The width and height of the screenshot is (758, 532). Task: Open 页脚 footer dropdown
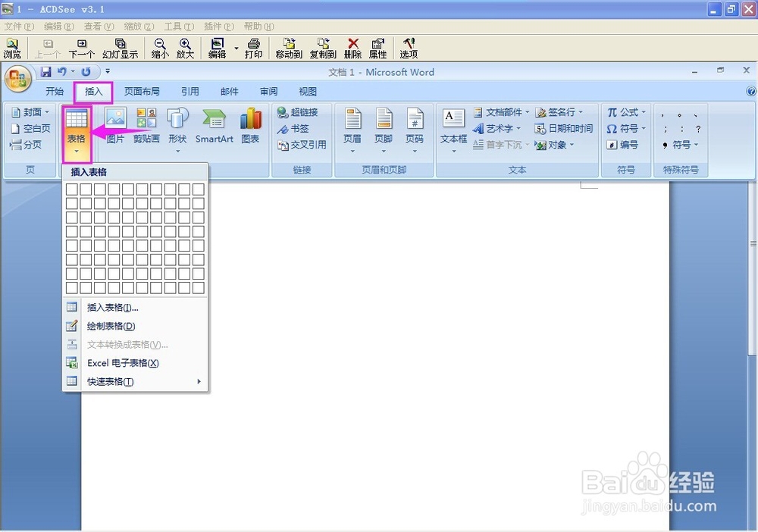coord(384,131)
